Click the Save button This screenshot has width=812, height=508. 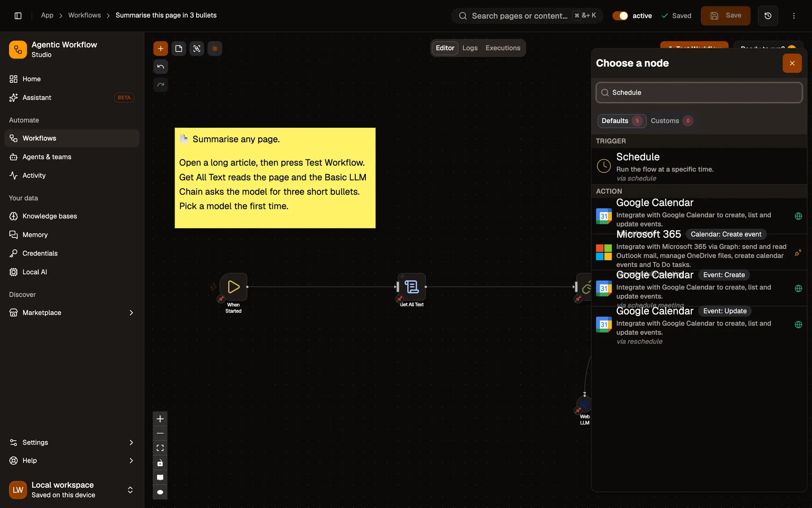pyautogui.click(x=726, y=15)
